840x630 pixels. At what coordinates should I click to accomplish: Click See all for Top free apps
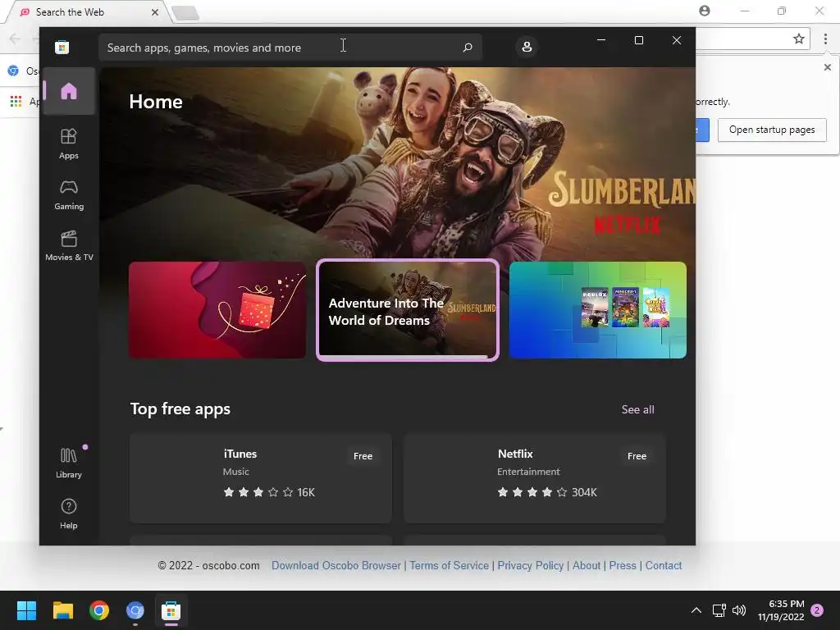637,409
